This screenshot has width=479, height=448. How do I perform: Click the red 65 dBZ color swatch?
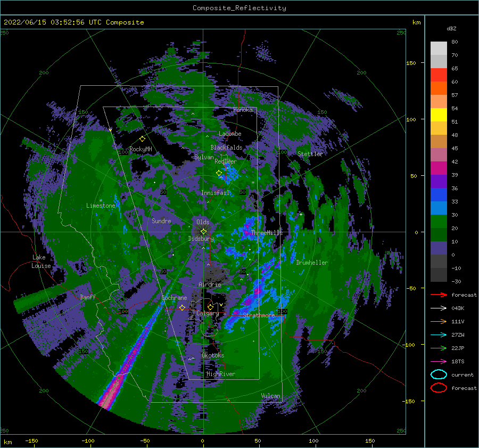[439, 75]
